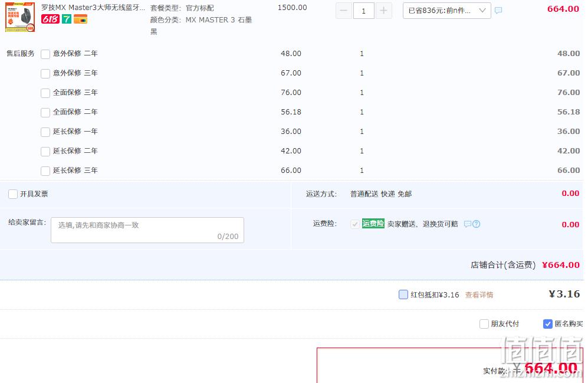Uncheck the 匿名购买 checkbox
Screen dimensions: 588x383
click(548, 324)
